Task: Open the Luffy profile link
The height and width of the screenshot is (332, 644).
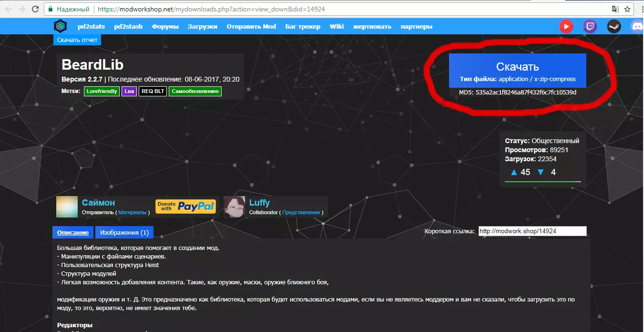Action: 259,203
